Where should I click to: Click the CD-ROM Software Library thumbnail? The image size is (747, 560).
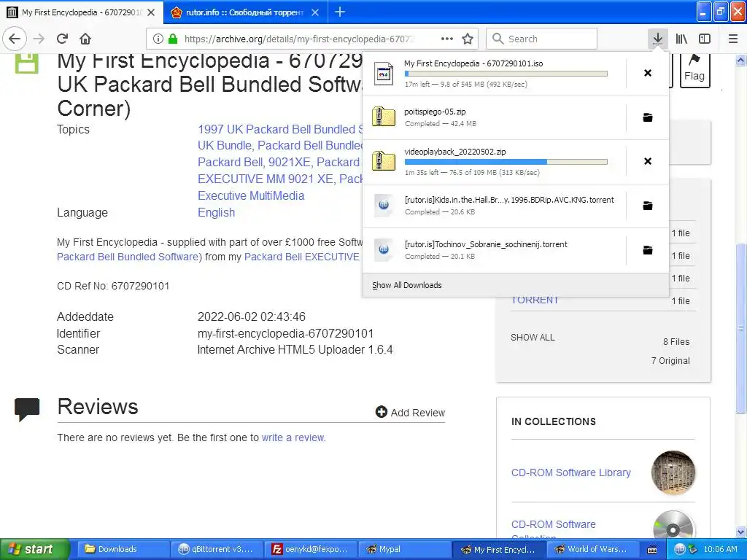(x=673, y=472)
